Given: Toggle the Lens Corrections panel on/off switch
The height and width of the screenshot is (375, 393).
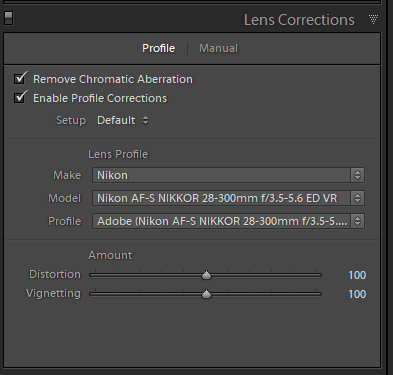Looking at the screenshot, I should tap(9, 18).
